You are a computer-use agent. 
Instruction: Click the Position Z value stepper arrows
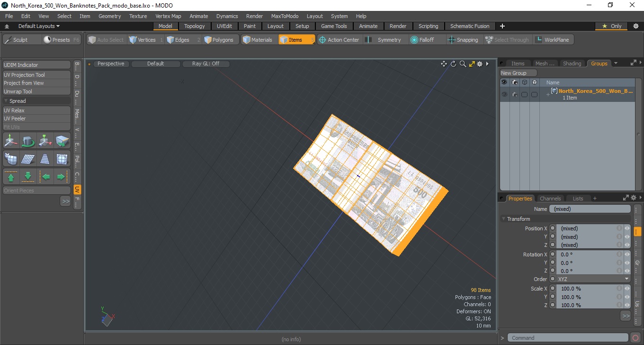coord(627,245)
